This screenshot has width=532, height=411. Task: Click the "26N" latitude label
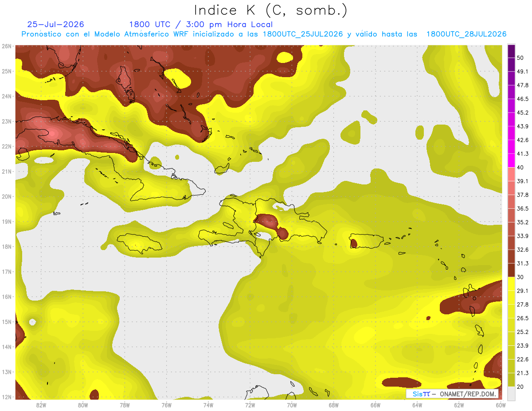pos(7,46)
